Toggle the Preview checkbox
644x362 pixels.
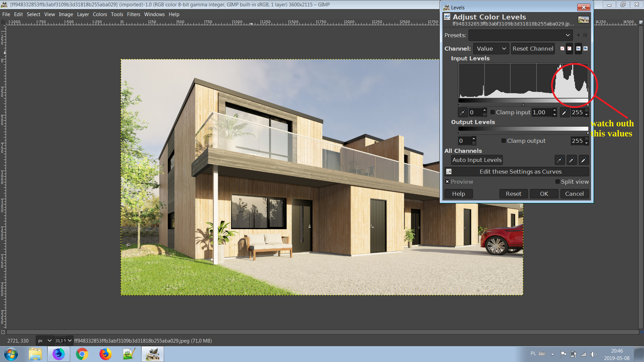(447, 182)
